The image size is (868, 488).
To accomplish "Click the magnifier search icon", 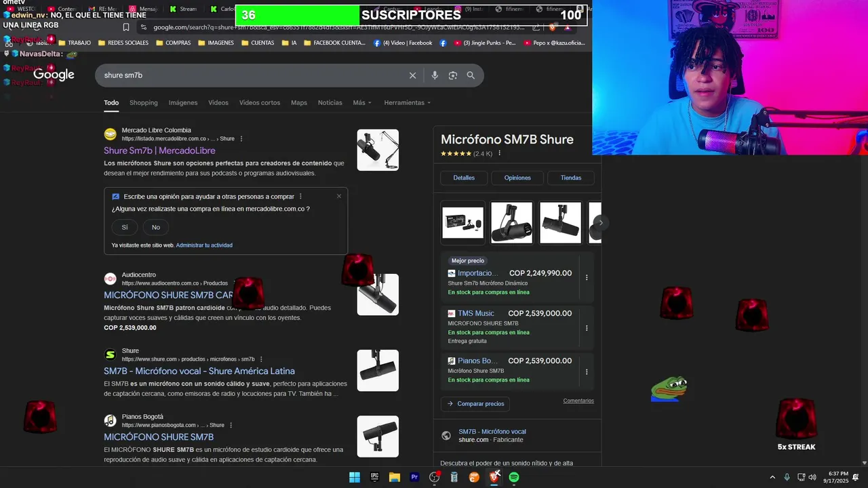I will [x=471, y=75].
